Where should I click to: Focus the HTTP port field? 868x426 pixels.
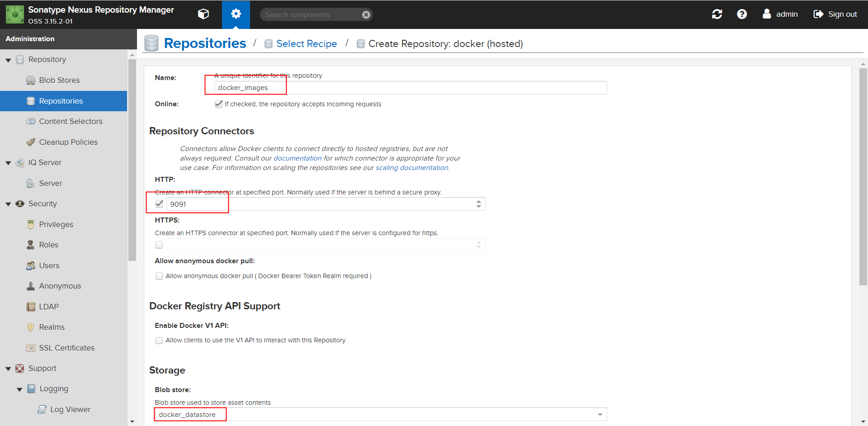(320, 204)
